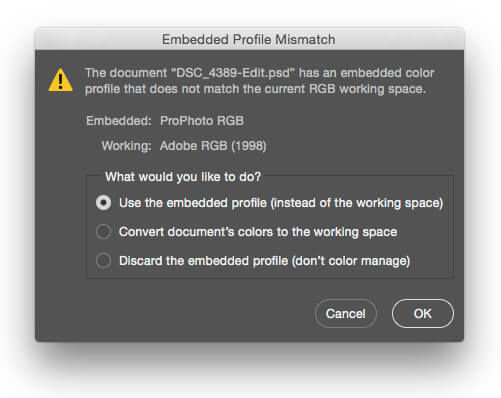The height and width of the screenshot is (398, 501).
Task: Select the Discard the embedded profile radio button
Action: [x=103, y=261]
